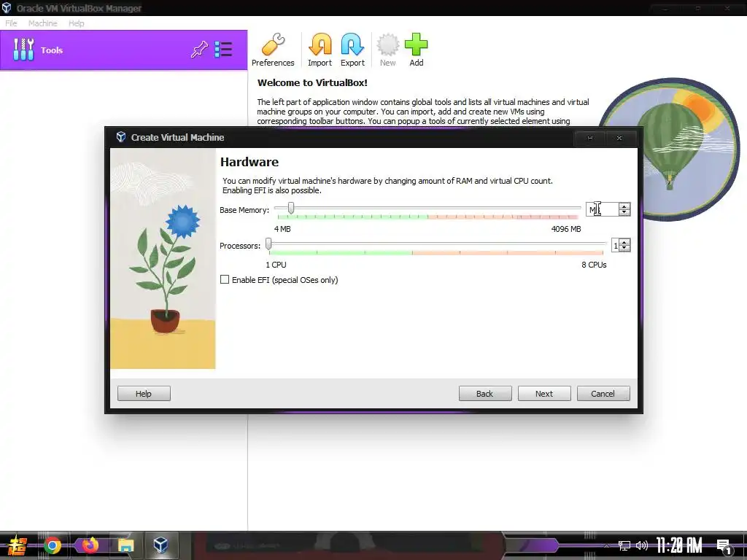Open Preferences from the VirtualBox toolbar
The image size is (747, 560).
click(273, 50)
